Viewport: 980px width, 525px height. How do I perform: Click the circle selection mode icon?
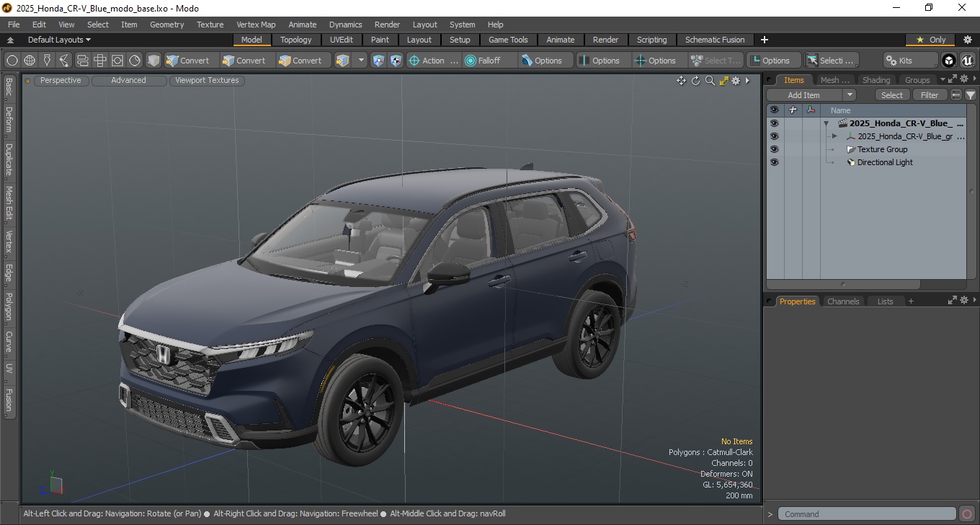tap(12, 61)
